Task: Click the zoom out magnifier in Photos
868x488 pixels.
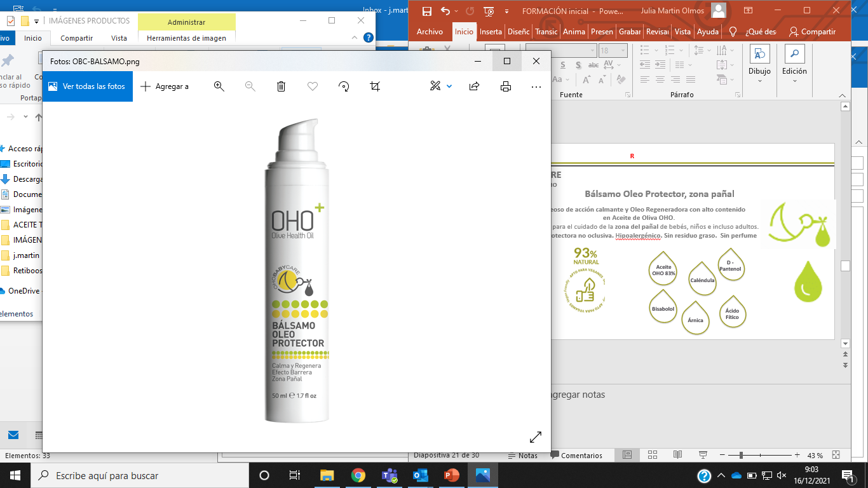Action: pyautogui.click(x=250, y=86)
